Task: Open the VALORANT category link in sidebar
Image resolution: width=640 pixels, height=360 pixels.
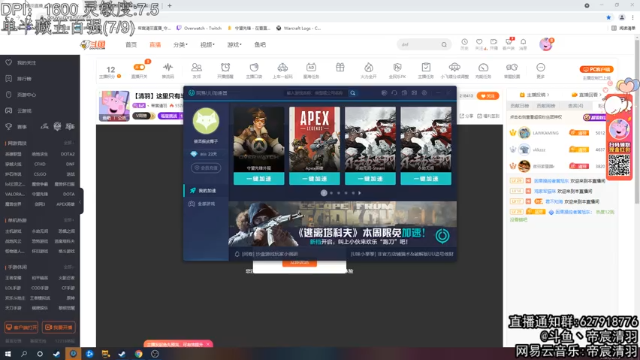Action: [14, 194]
